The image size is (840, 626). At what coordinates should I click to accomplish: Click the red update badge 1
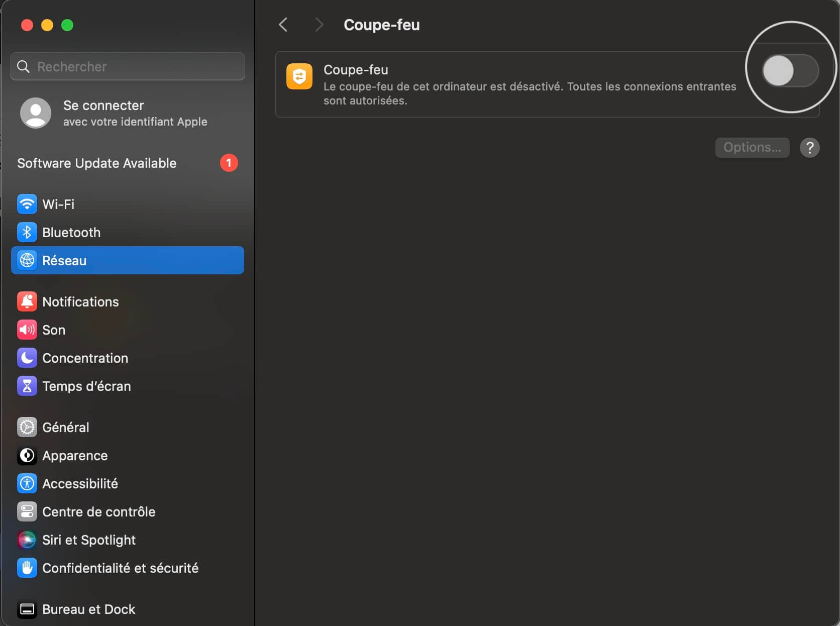tap(229, 163)
